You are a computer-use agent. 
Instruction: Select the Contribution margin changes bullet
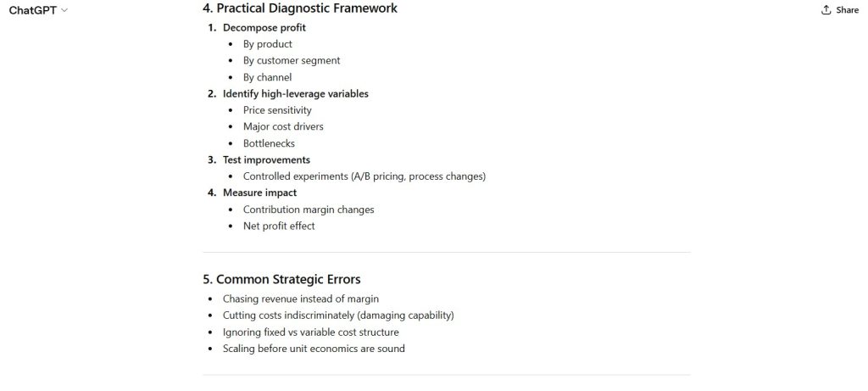(309, 209)
